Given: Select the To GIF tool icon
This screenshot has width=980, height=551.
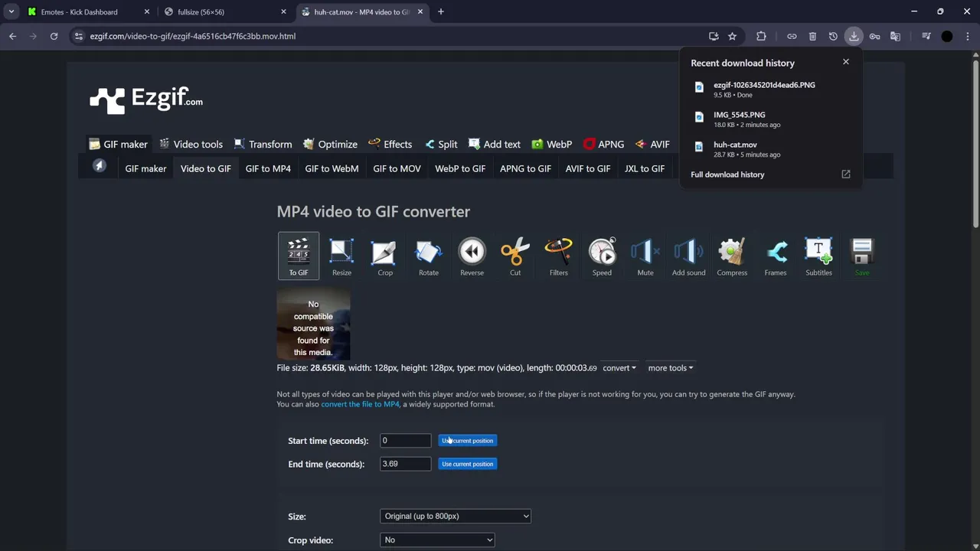Looking at the screenshot, I should (x=298, y=256).
